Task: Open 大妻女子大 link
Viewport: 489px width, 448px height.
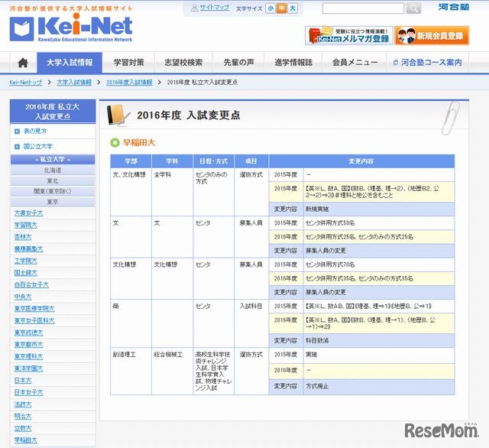Action: click(x=28, y=213)
